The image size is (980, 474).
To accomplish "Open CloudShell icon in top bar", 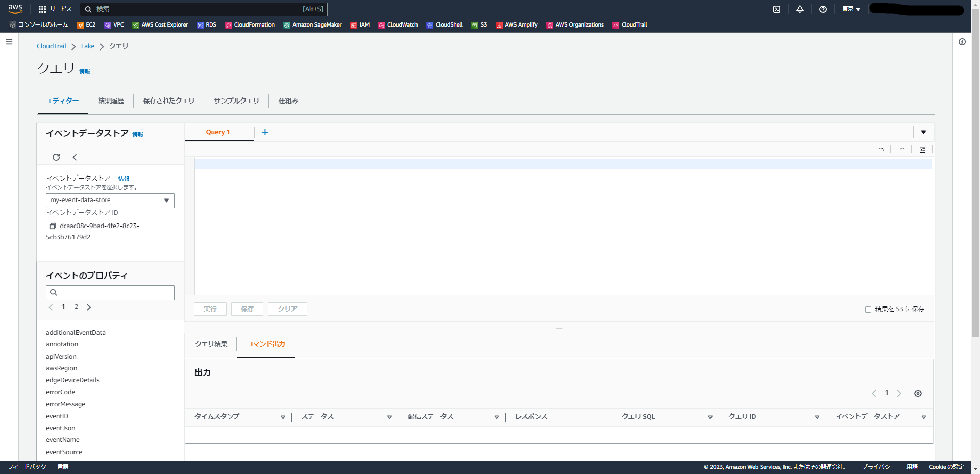I will [x=777, y=9].
